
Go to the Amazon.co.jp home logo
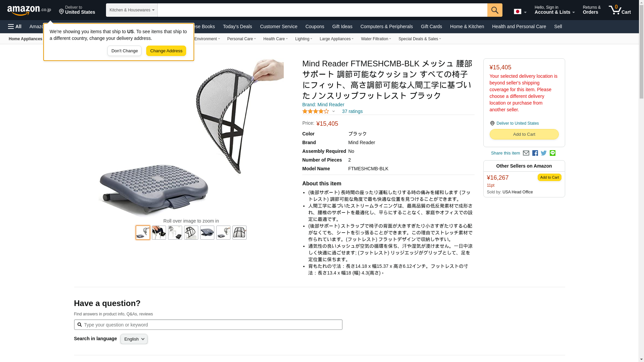29,10
